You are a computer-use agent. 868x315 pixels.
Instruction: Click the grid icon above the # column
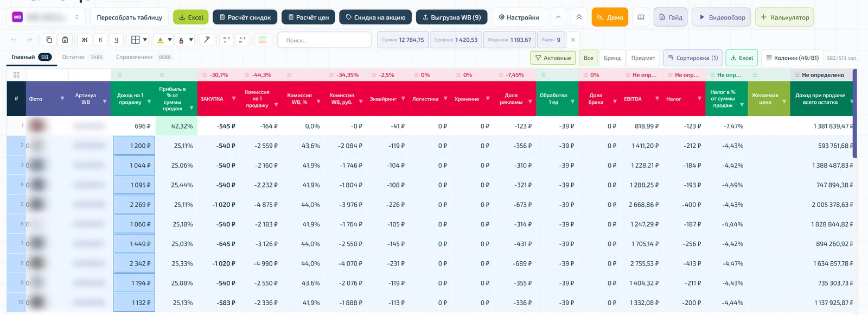point(16,75)
